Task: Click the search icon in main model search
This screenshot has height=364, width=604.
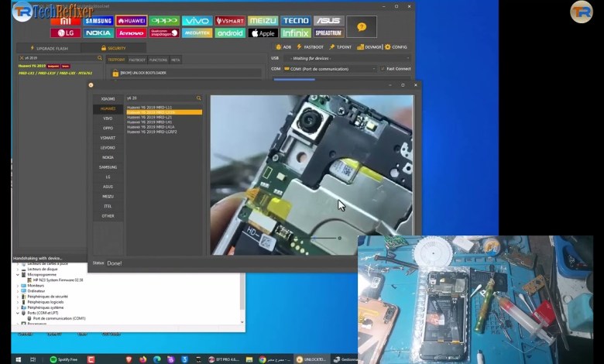Action: pyautogui.click(x=100, y=58)
